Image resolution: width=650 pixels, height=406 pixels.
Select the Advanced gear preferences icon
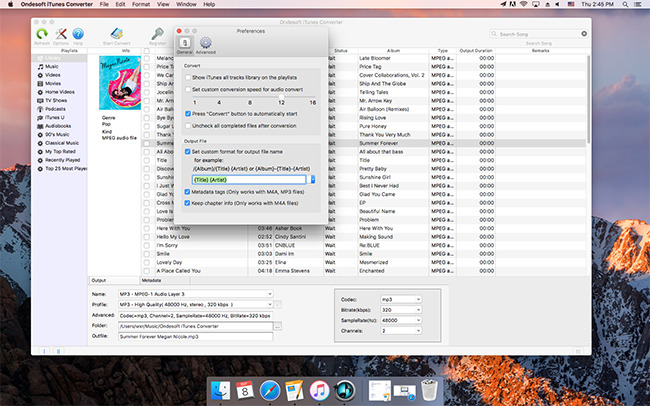(206, 43)
